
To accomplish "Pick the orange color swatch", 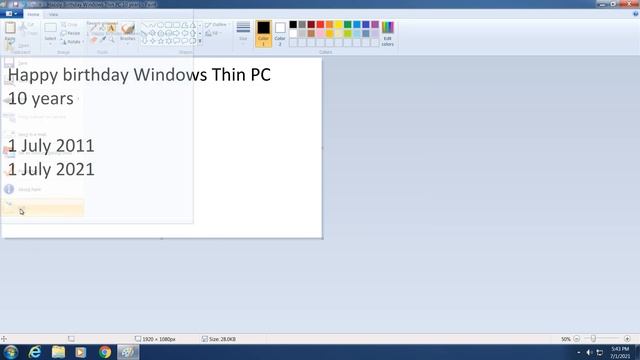I will (329, 24).
